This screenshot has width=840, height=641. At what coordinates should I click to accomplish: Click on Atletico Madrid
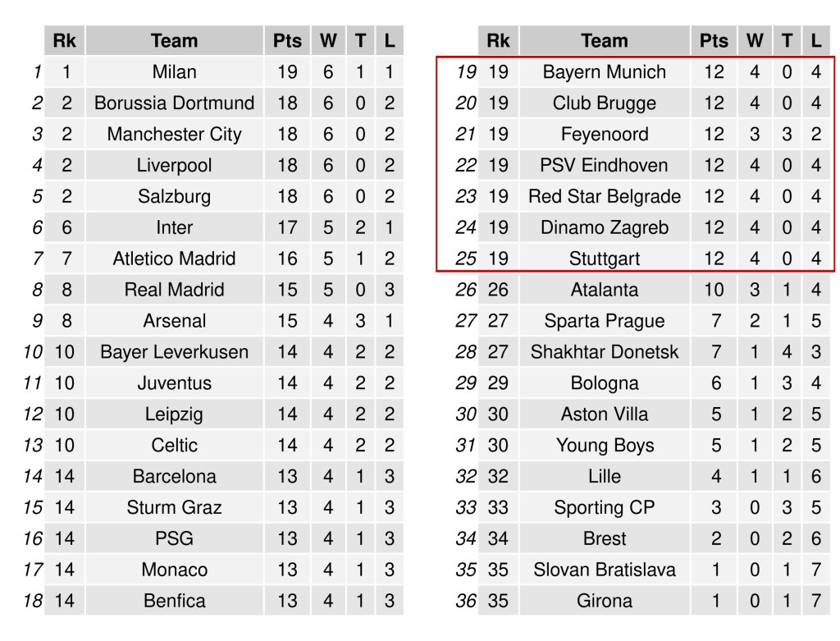(x=174, y=259)
